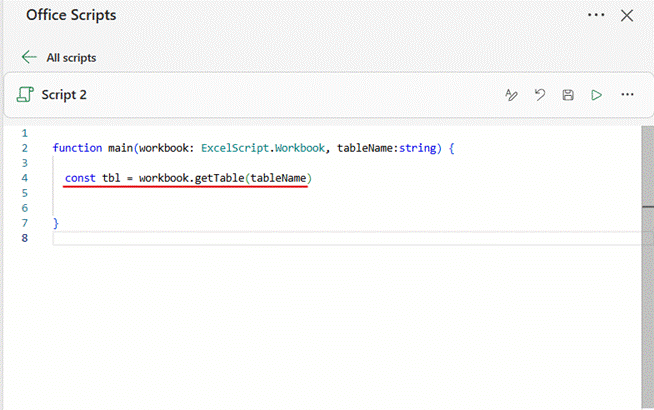The width and height of the screenshot is (654, 410).
Task: Place cursor in empty line 8 of editor
Action: [346, 238]
